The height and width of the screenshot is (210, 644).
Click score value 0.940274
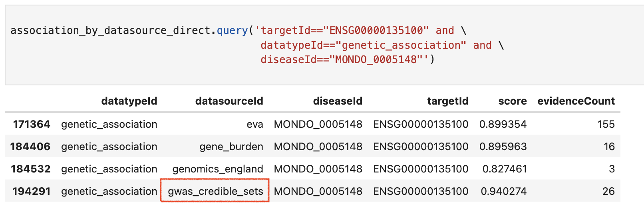(504, 191)
